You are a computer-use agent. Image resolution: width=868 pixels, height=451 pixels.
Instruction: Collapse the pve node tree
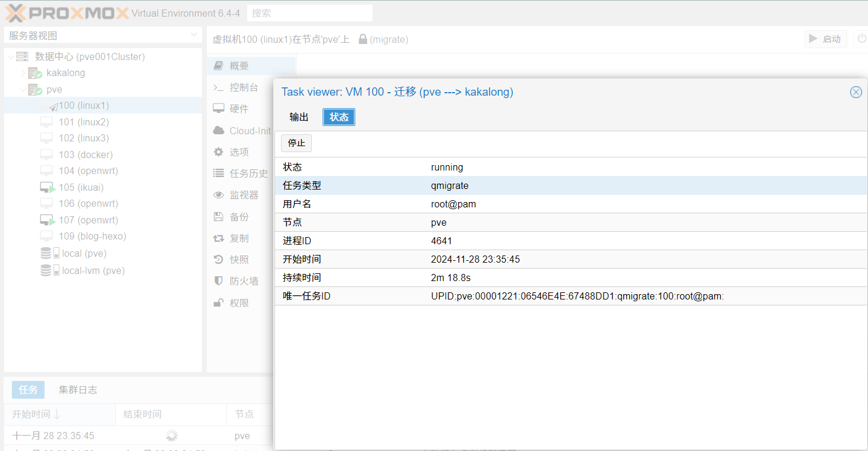(23, 90)
